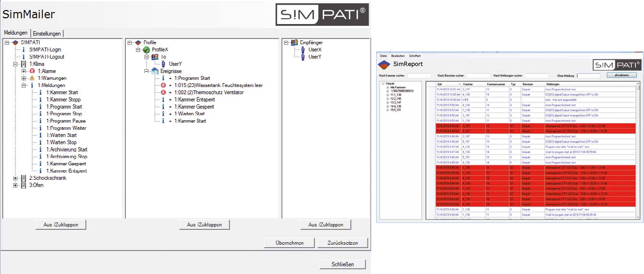Click the info icon beside SIMPATI-Login

[x=24, y=50]
